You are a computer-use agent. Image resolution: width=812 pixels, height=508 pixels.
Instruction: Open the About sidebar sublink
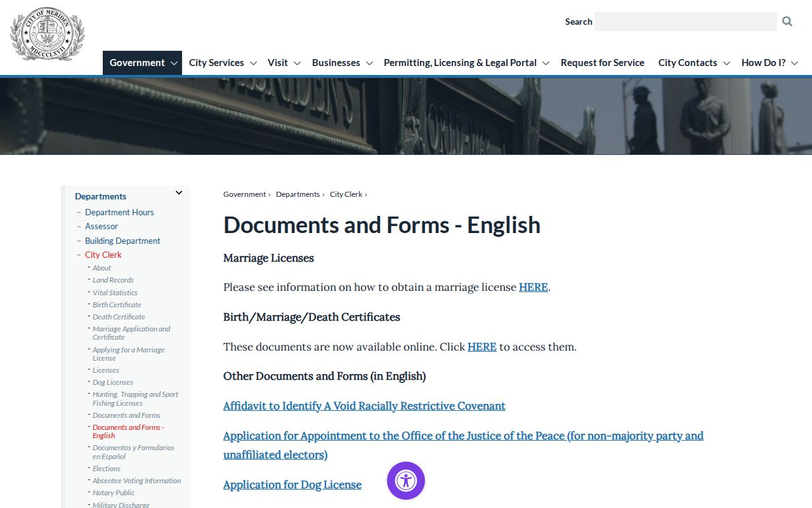point(101,268)
